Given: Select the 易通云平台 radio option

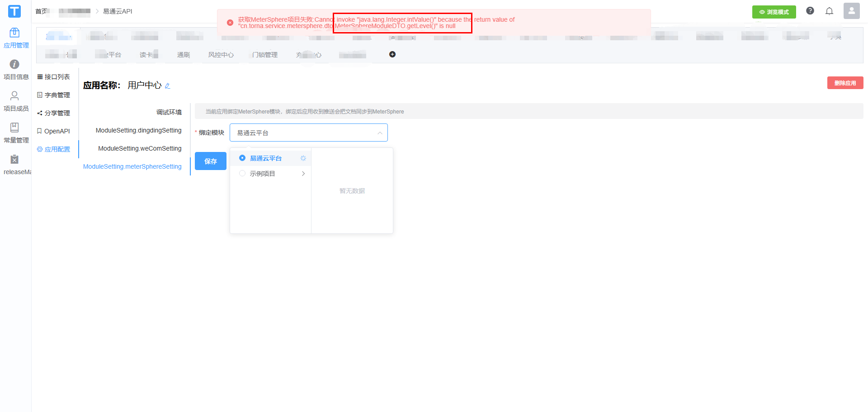Looking at the screenshot, I should coord(242,158).
